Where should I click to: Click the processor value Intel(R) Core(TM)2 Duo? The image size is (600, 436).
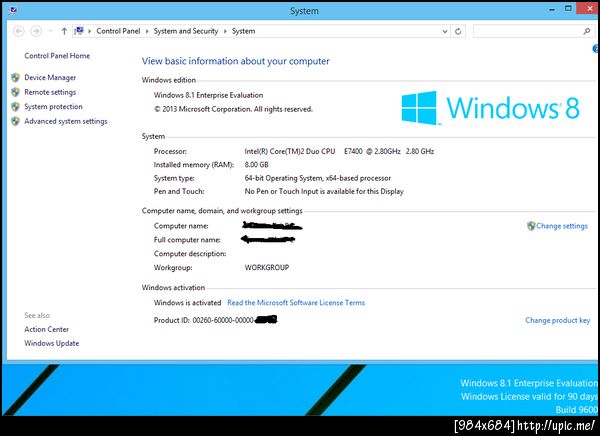point(339,151)
